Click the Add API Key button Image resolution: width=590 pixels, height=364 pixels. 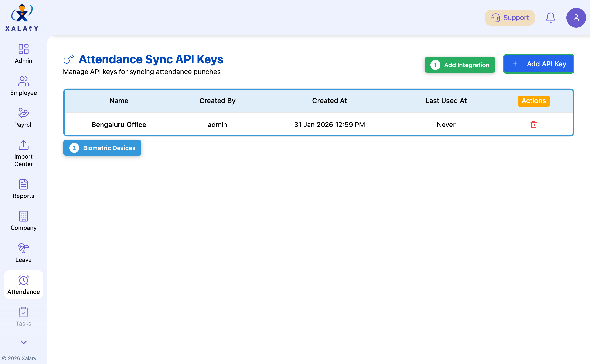pyautogui.click(x=539, y=64)
